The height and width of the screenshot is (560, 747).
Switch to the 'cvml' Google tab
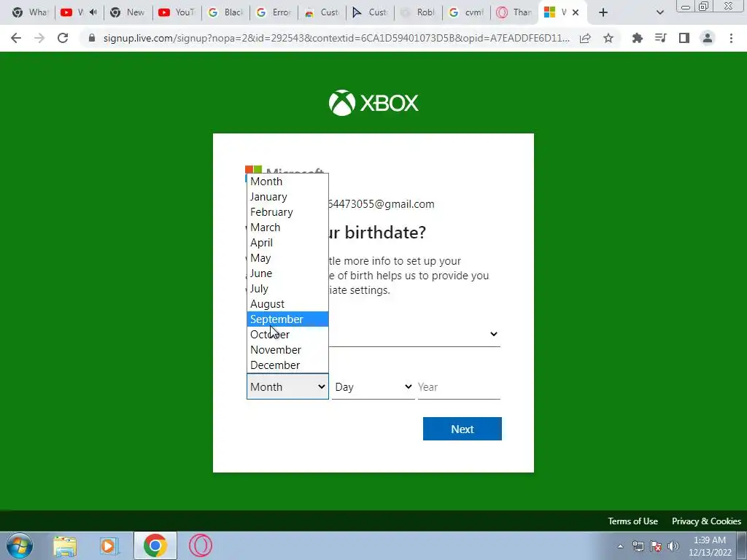tap(466, 12)
